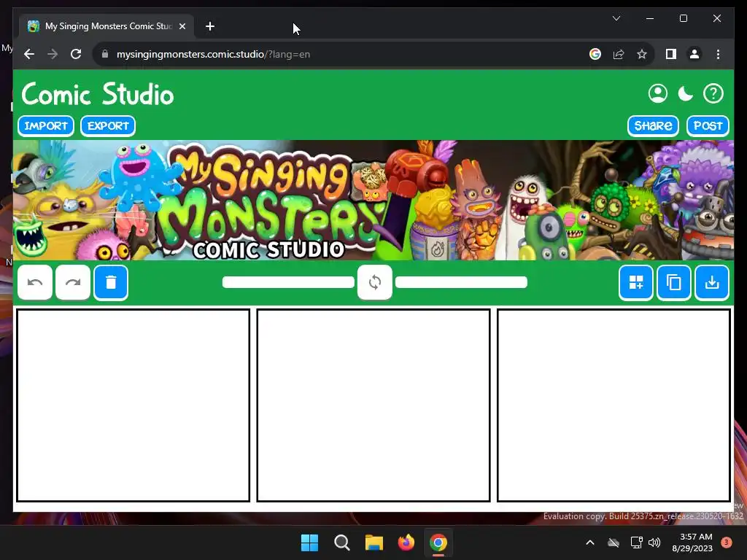Click the left white bar in the toolbar

tap(288, 282)
